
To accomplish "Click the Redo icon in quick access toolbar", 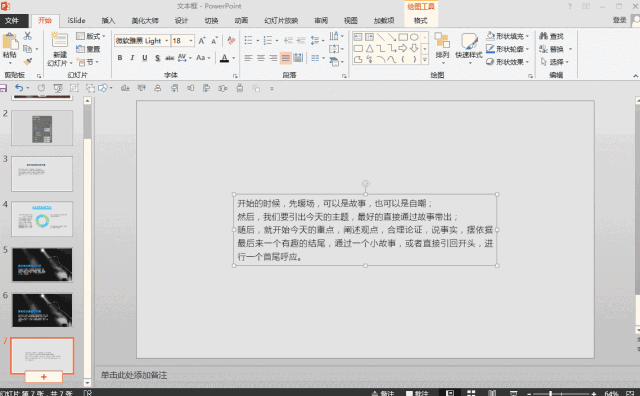I will [x=41, y=88].
